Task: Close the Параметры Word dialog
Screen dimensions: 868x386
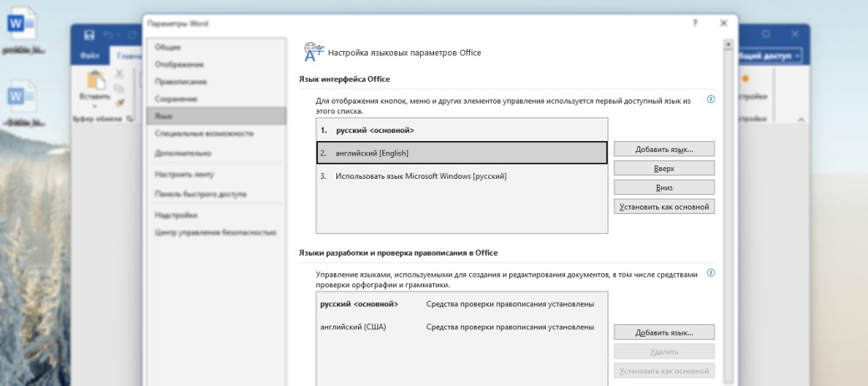Action: (x=724, y=23)
